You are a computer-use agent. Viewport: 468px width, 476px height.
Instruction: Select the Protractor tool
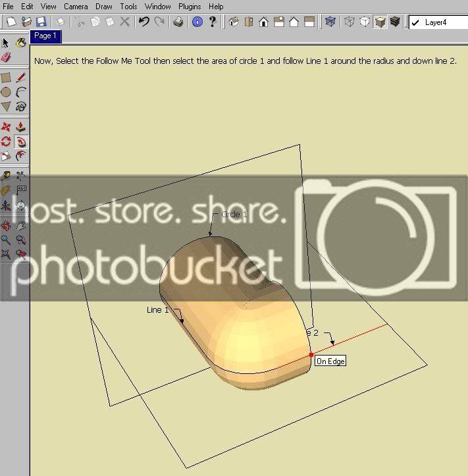[x=6, y=190]
